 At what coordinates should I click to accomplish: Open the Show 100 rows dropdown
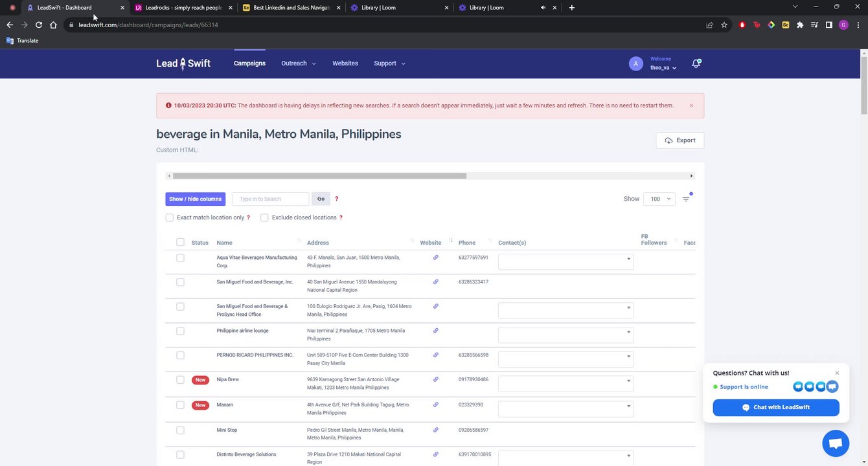659,199
